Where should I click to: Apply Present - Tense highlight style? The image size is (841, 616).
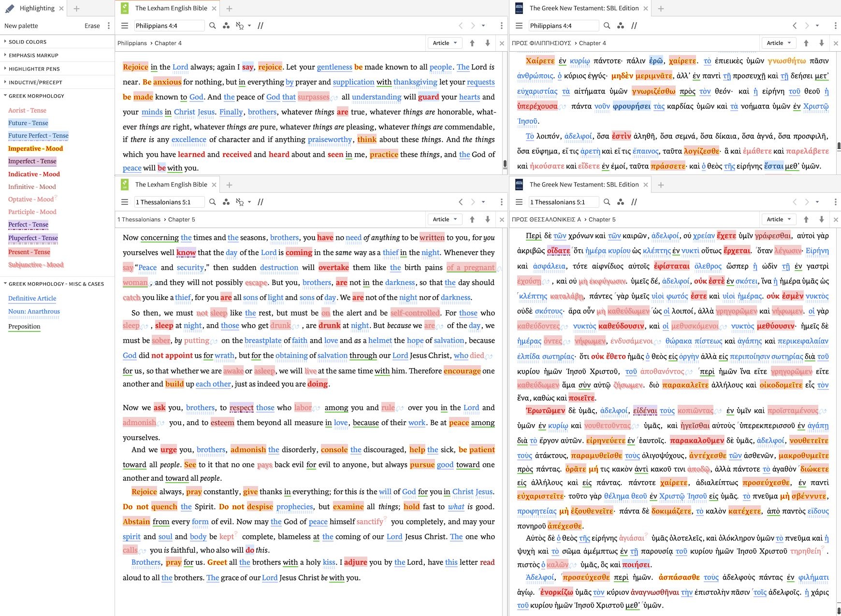(x=29, y=252)
